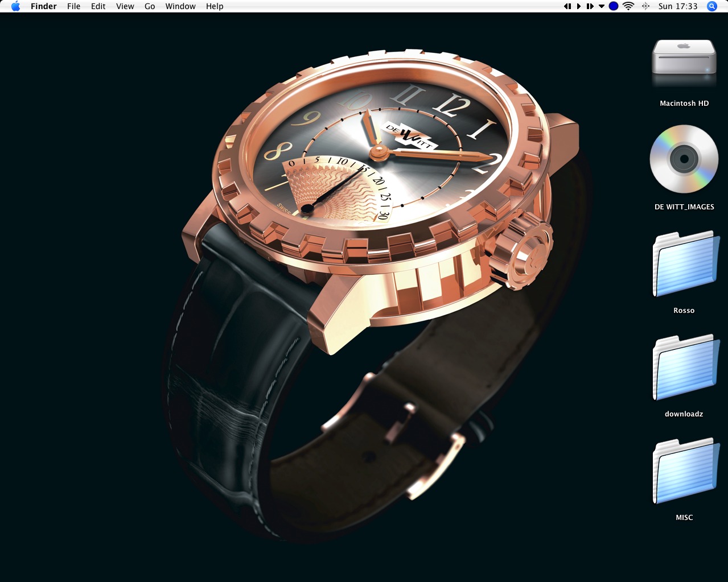Viewport: 728px width, 582px height.
Task: Open the View menu
Action: [x=125, y=6]
